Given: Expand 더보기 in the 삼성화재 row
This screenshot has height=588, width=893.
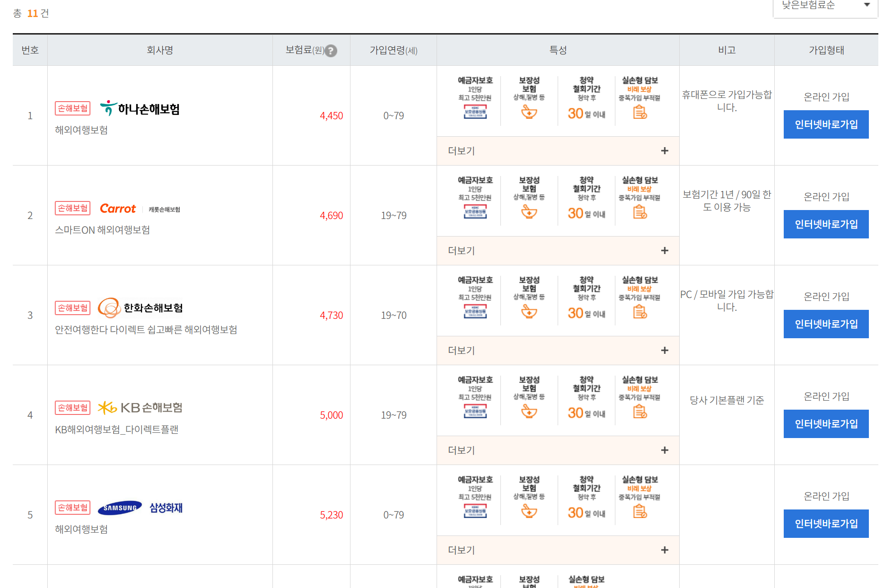Looking at the screenshot, I should [x=558, y=550].
